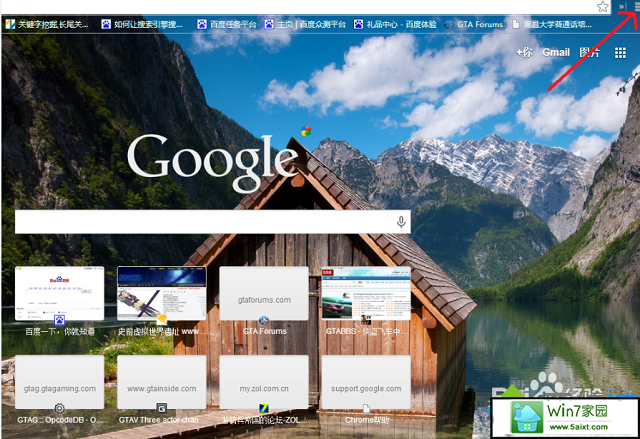
Task: Bookmark this page with the star icon
Action: pos(602,7)
